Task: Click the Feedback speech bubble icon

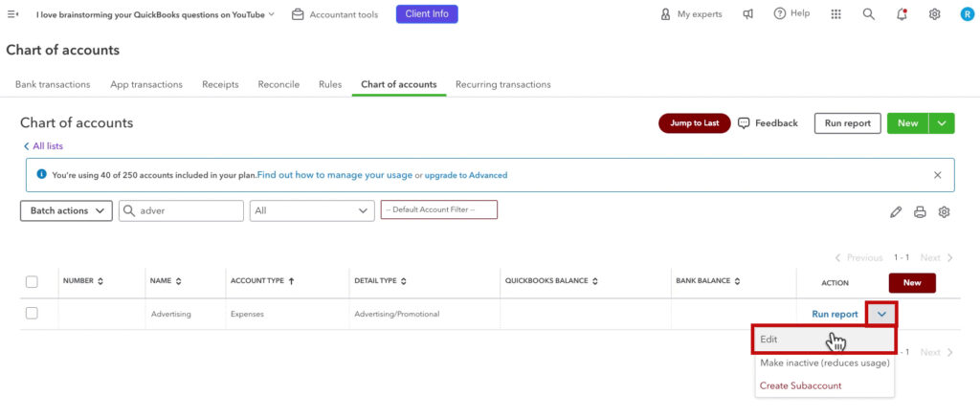Action: pos(743,123)
